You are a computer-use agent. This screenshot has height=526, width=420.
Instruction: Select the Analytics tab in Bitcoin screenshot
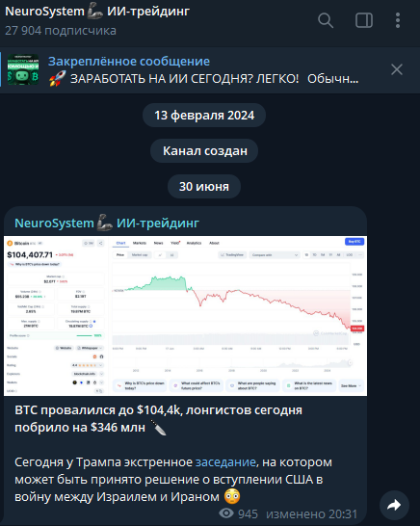coord(194,243)
